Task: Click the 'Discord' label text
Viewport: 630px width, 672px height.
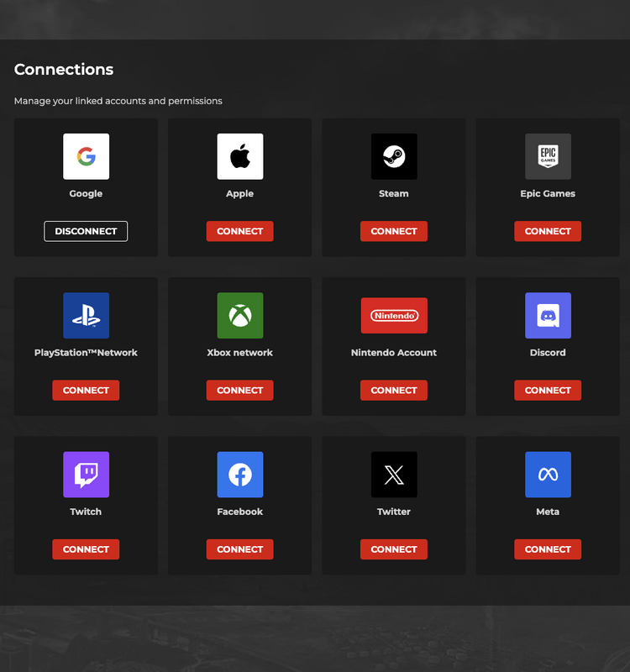Action: [x=548, y=353]
